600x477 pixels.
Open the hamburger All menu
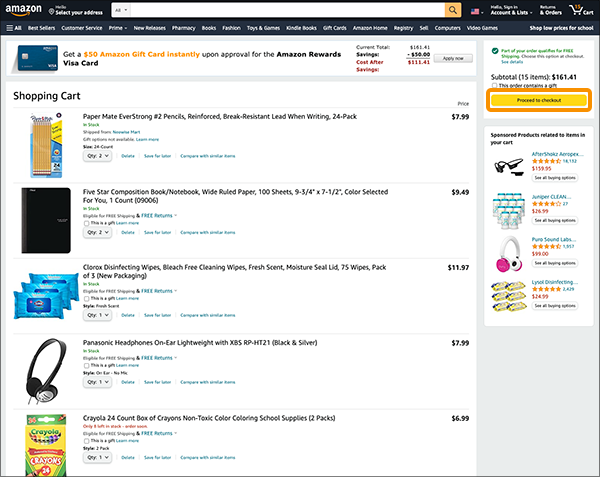[x=14, y=28]
